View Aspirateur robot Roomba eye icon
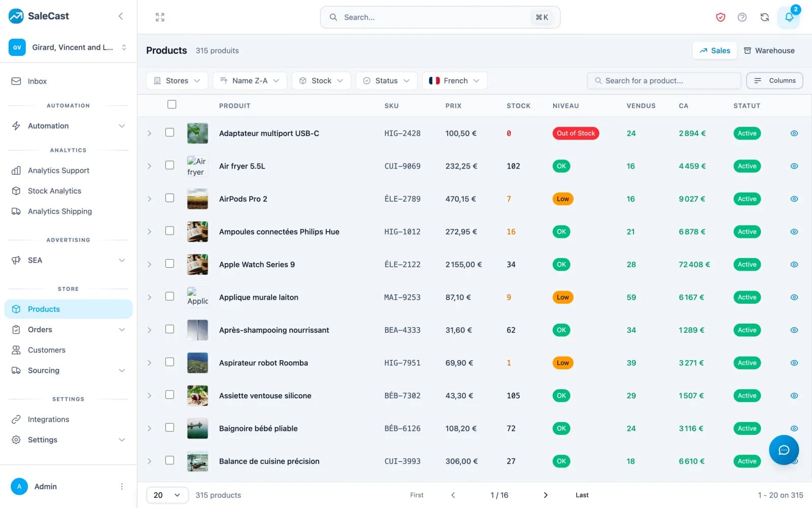 [794, 363]
